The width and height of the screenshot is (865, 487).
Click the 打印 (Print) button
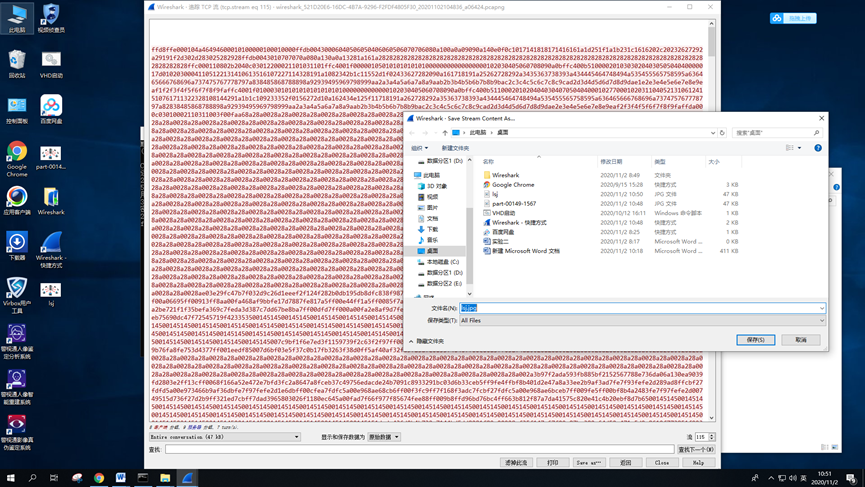point(553,463)
